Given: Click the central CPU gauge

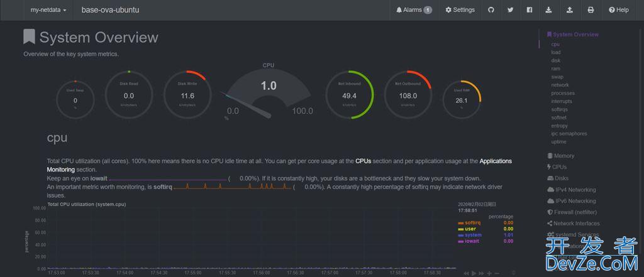Looking at the screenshot, I should pyautogui.click(x=269, y=91).
